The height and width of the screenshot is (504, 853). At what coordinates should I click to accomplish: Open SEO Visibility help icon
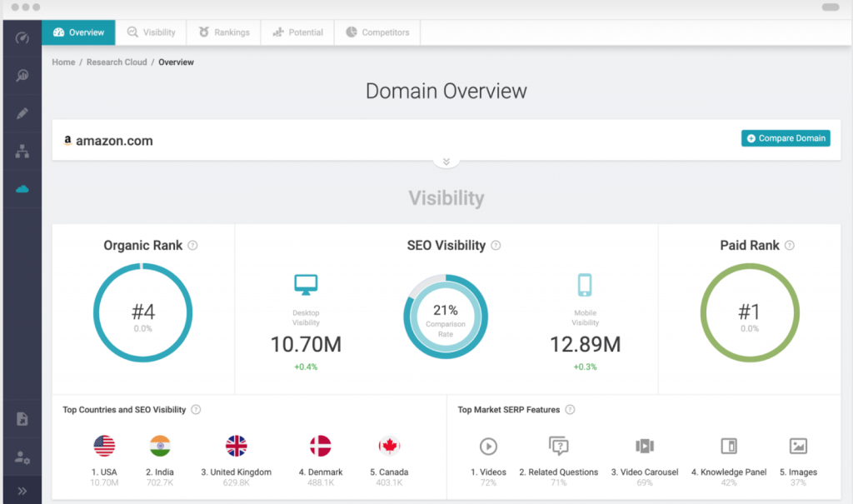(x=496, y=246)
